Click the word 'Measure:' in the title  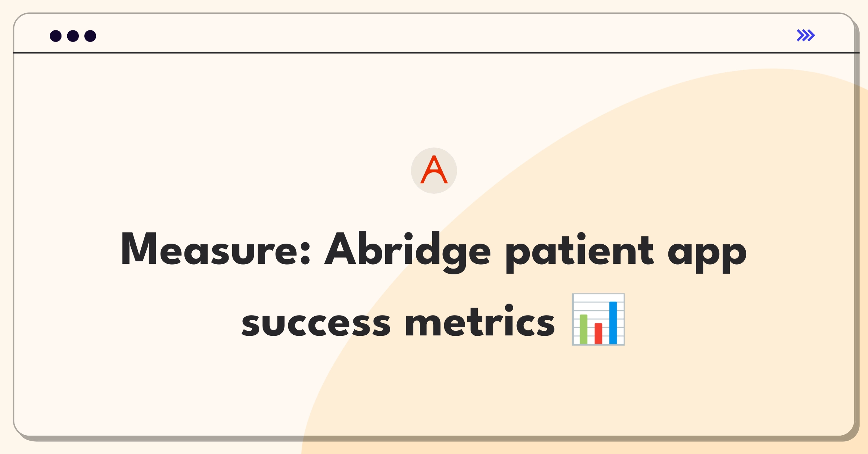216,249
